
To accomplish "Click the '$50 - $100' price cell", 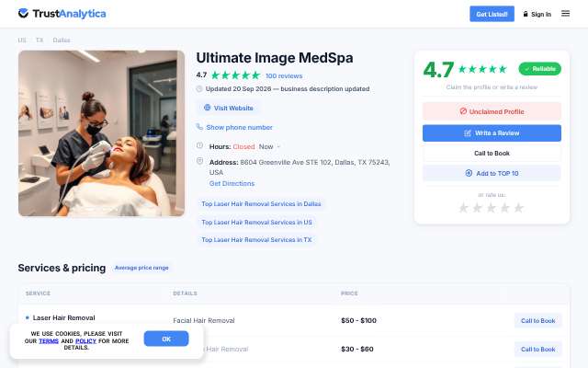I will point(358,320).
